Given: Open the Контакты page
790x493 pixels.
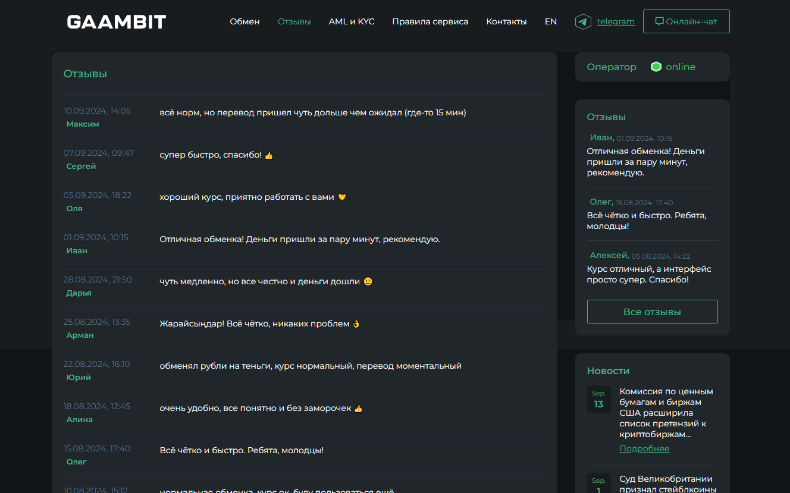Looking at the screenshot, I should tap(506, 22).
